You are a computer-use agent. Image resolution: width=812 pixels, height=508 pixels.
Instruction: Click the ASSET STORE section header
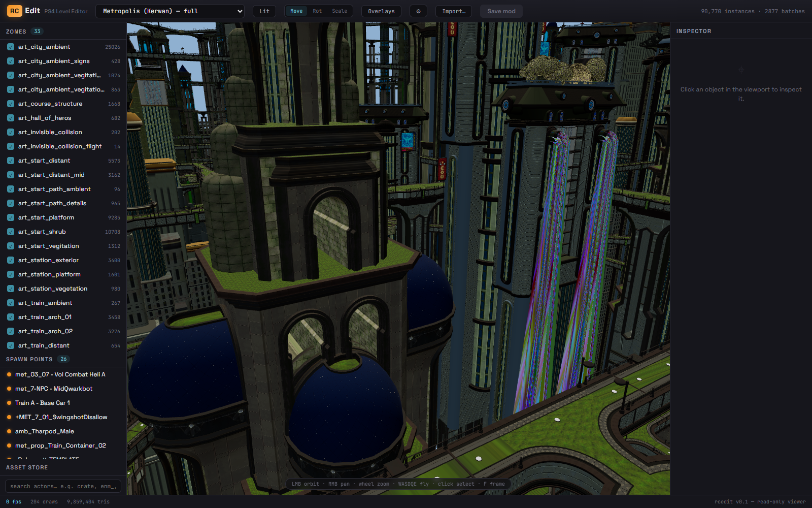pyautogui.click(x=27, y=467)
